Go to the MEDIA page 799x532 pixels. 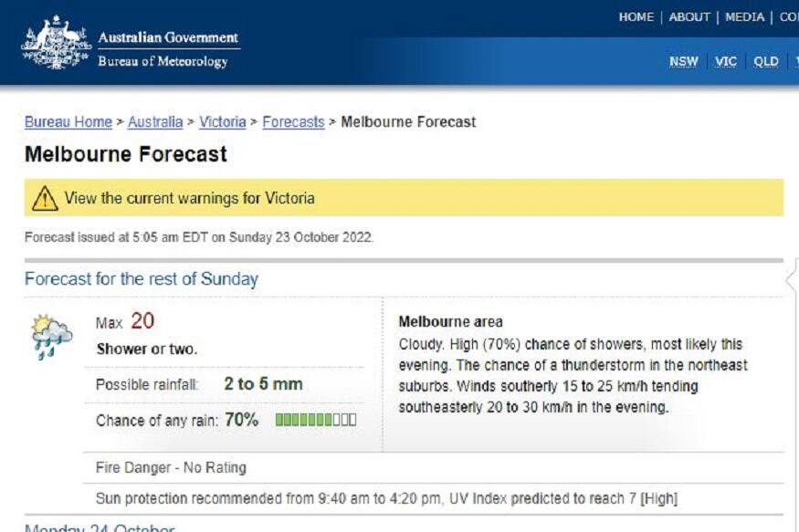[x=744, y=17]
